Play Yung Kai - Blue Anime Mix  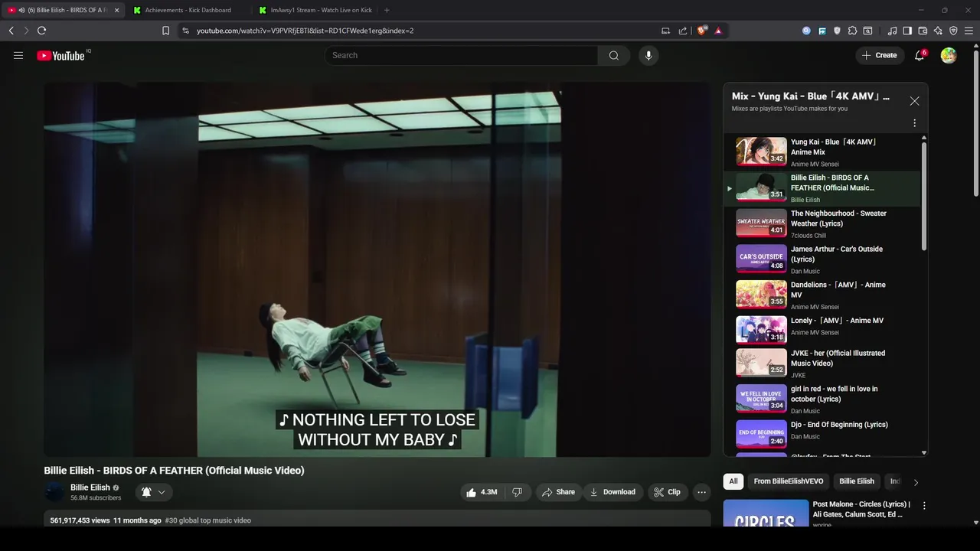click(824, 152)
